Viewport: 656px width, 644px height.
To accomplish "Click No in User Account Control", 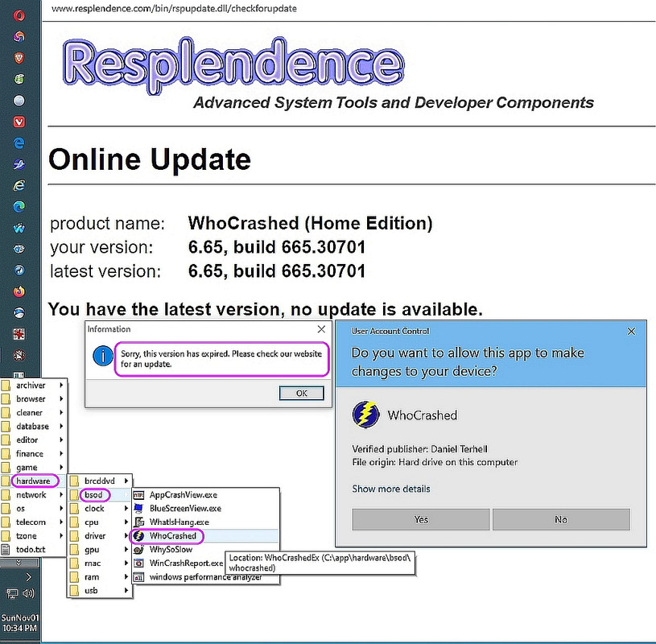I will click(x=561, y=520).
